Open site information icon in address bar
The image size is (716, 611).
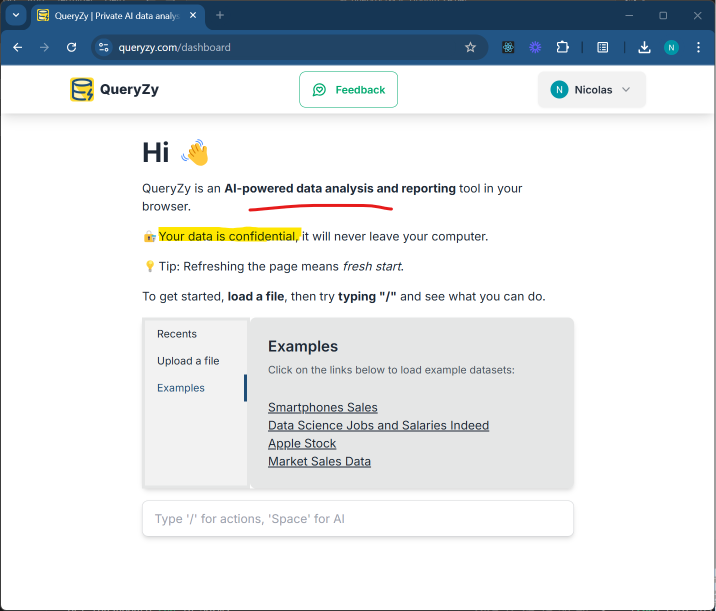pyautogui.click(x=104, y=47)
